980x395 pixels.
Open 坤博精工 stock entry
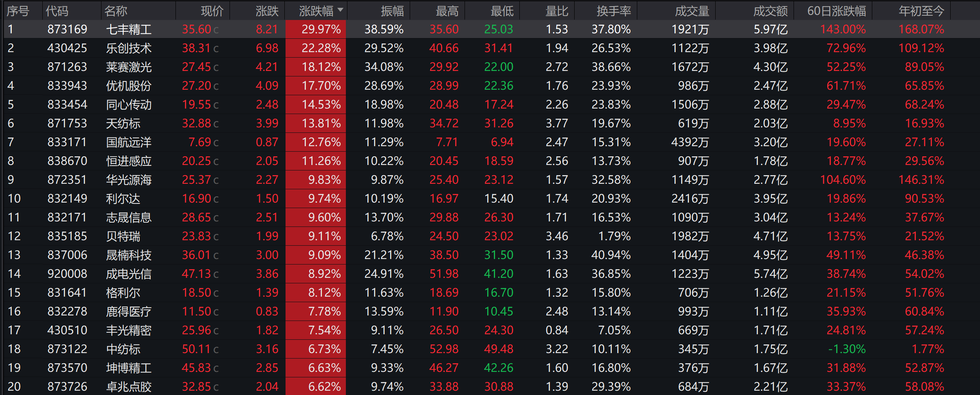pos(129,368)
